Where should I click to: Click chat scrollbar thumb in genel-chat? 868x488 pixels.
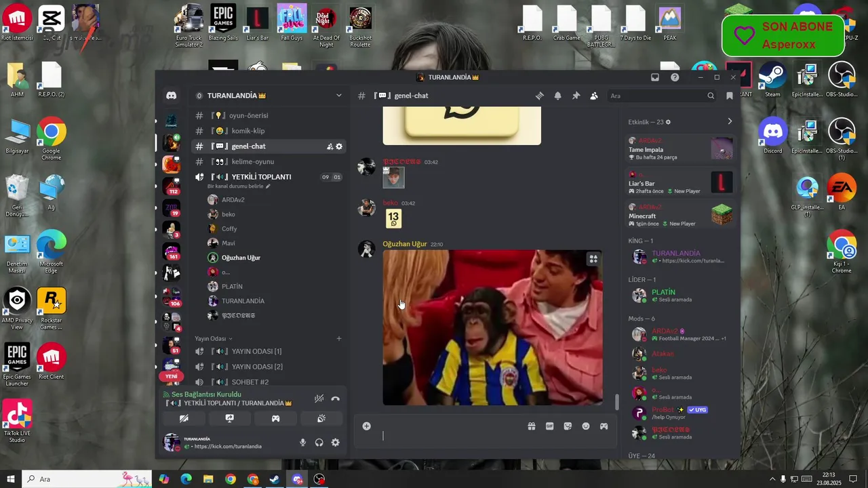click(616, 402)
